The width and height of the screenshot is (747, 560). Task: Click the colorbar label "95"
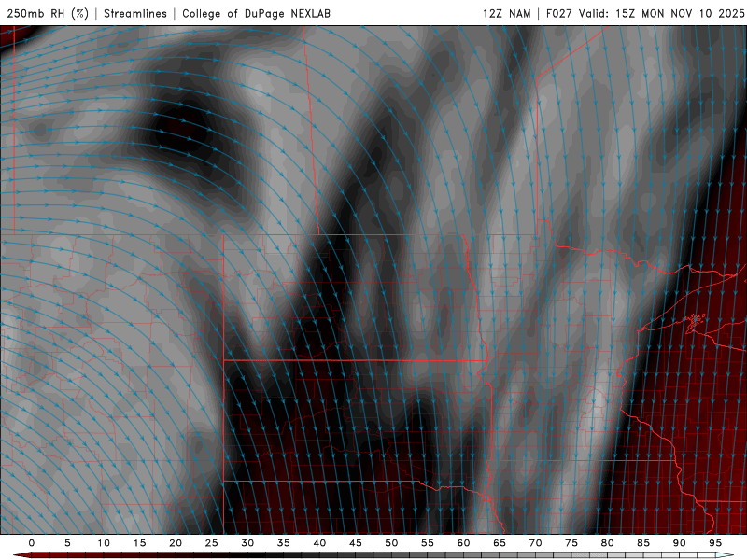(x=714, y=543)
